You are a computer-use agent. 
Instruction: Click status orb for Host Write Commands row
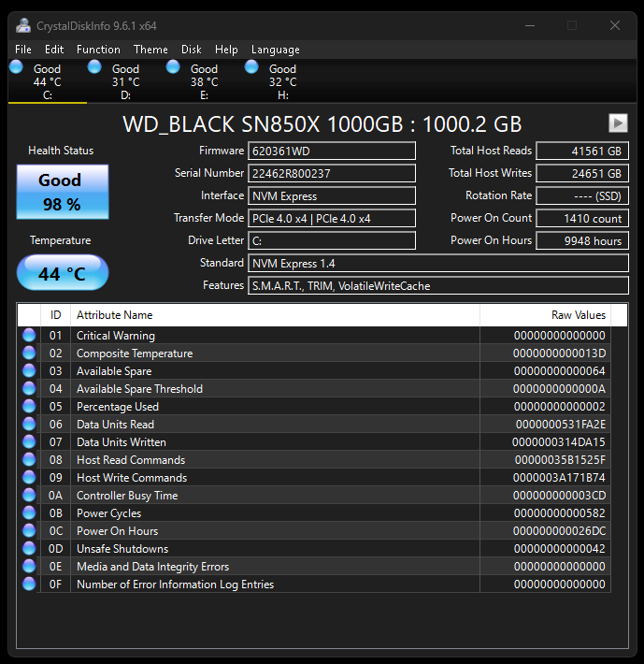tap(29, 477)
